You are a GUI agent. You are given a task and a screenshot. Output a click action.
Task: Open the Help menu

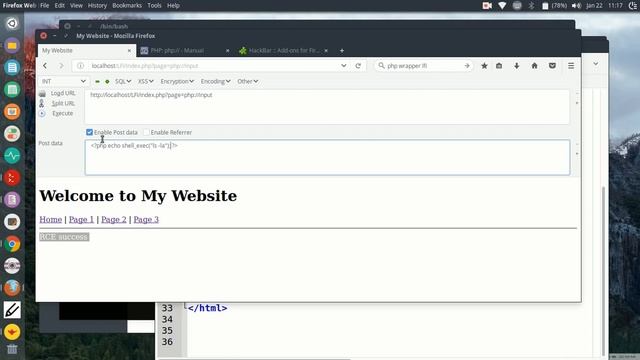click(x=173, y=6)
